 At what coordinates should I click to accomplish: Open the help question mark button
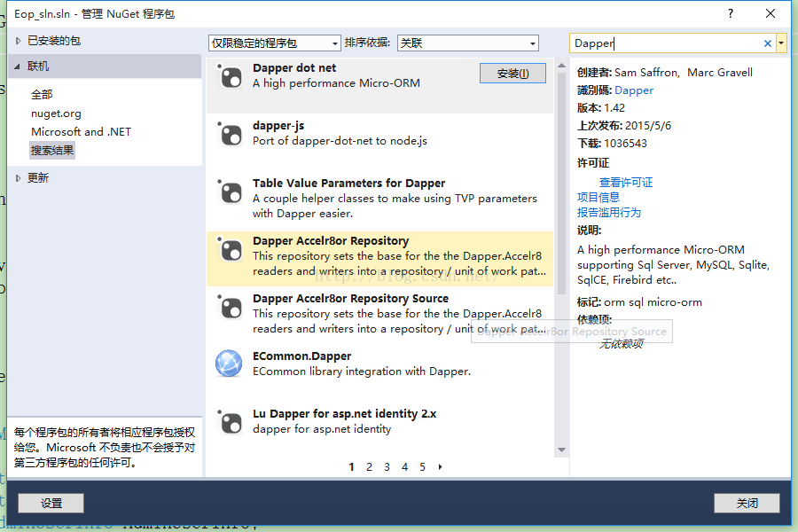731,14
